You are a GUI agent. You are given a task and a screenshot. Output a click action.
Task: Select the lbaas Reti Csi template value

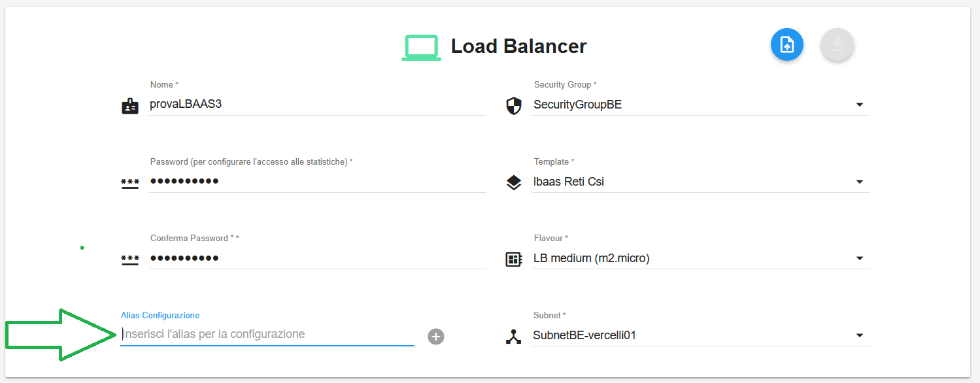[569, 182]
